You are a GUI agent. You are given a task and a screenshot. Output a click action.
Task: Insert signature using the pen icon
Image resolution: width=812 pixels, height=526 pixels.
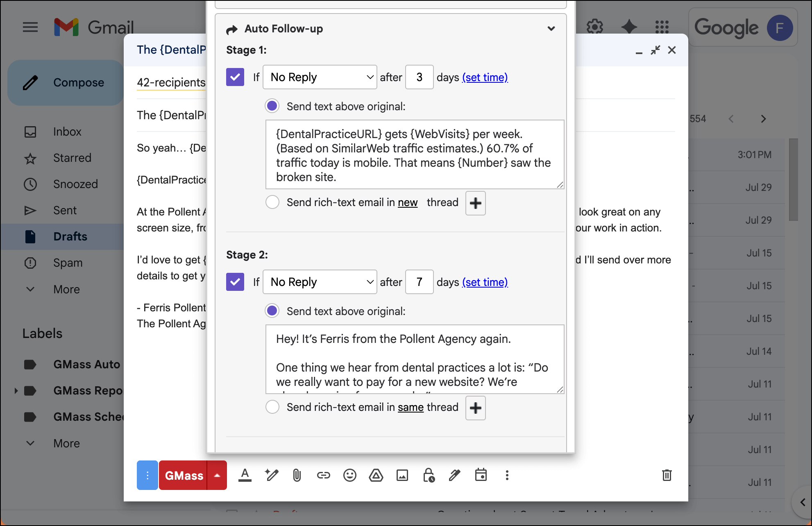tap(455, 475)
